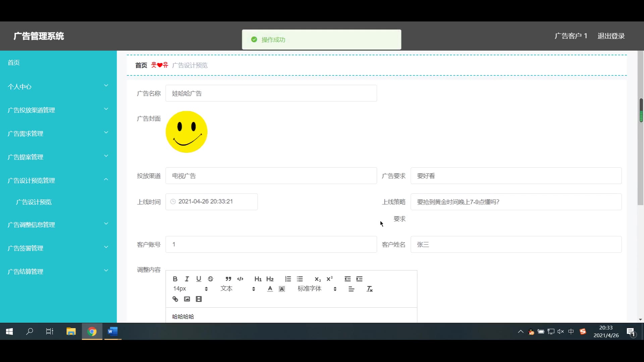Image resolution: width=644 pixels, height=362 pixels.
Task: Toggle underline text formatting
Action: coord(199,279)
